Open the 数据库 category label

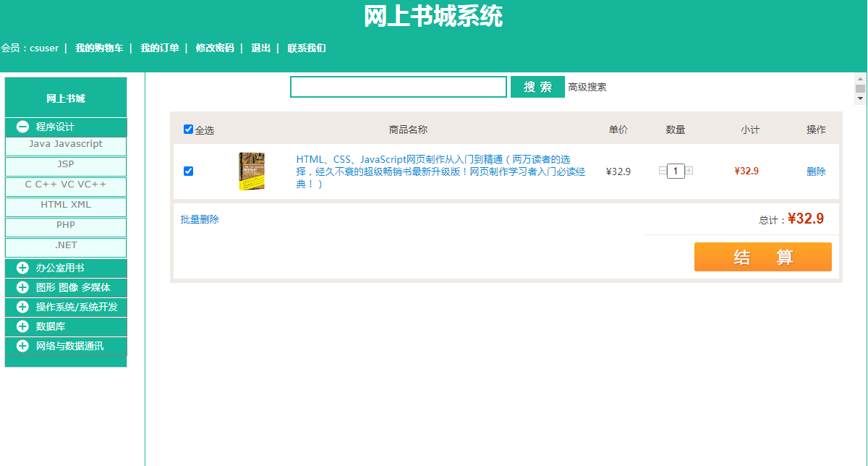[51, 326]
